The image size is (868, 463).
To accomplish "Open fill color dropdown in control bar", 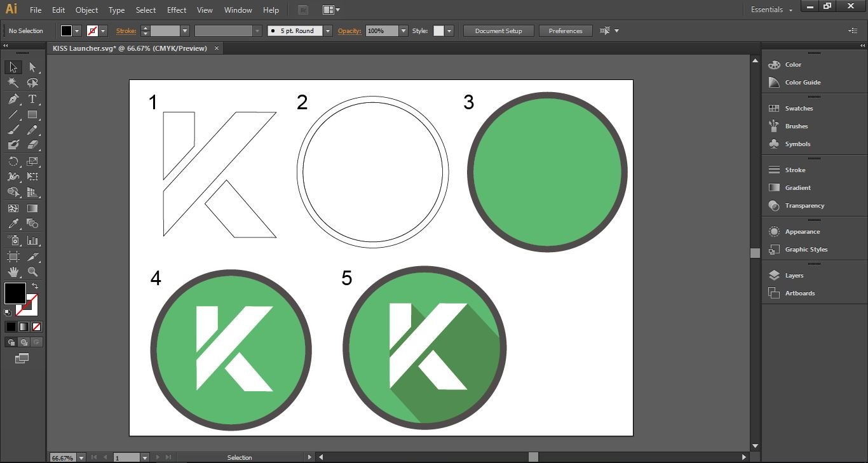I will coord(77,30).
